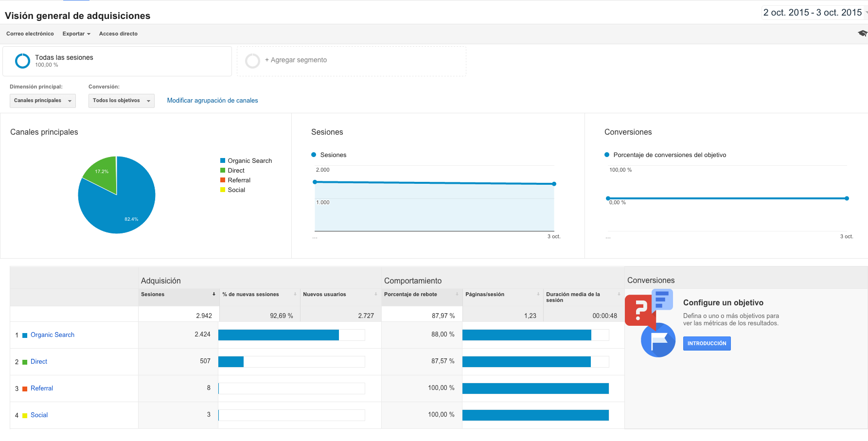Click + Agregar segmento

click(x=296, y=60)
